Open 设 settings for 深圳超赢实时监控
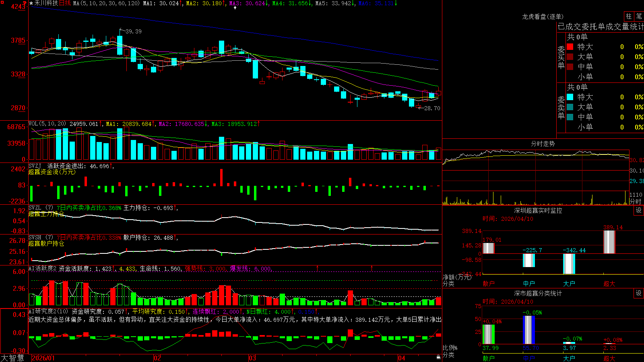Image resolution: width=644 pixels, height=362 pixels. coord(639,210)
